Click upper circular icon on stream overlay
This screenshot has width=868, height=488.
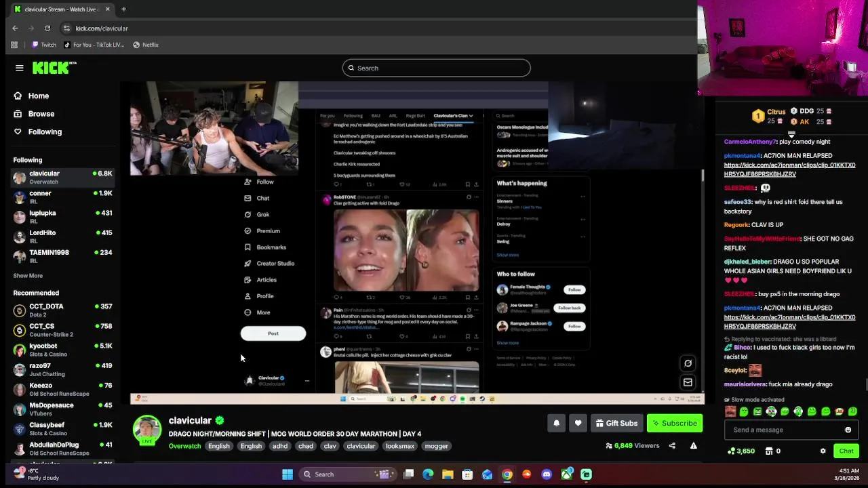pos(688,363)
